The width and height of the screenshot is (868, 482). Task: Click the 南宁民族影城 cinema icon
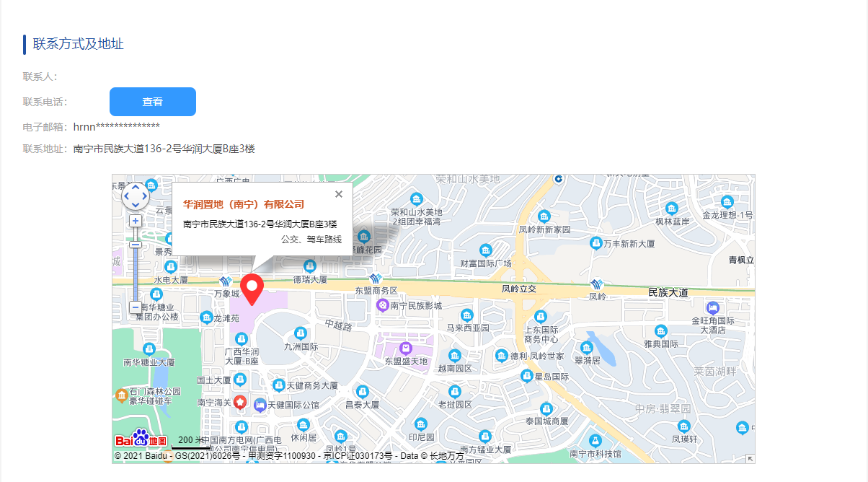pyautogui.click(x=382, y=305)
